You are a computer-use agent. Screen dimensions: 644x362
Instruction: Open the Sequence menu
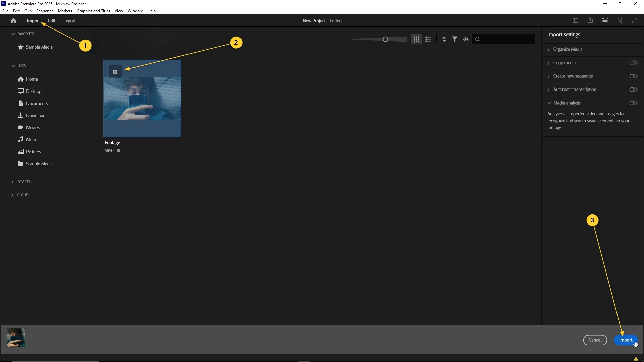(45, 11)
